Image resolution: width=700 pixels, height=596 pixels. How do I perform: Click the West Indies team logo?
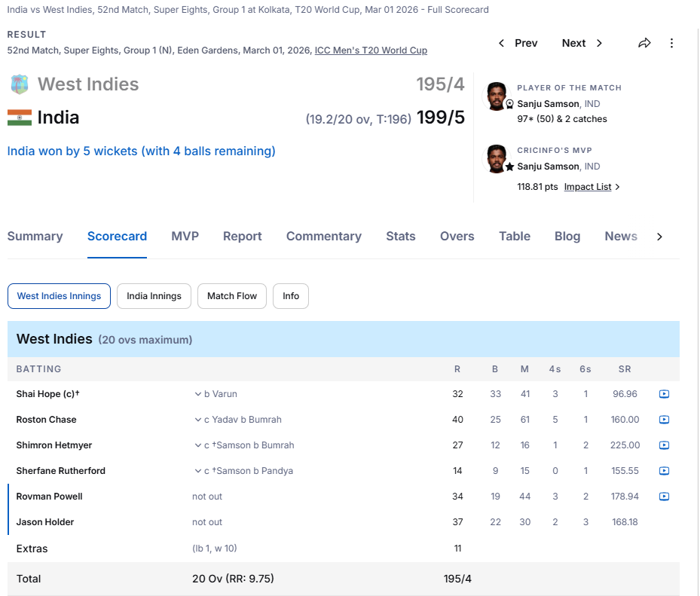[x=20, y=84]
